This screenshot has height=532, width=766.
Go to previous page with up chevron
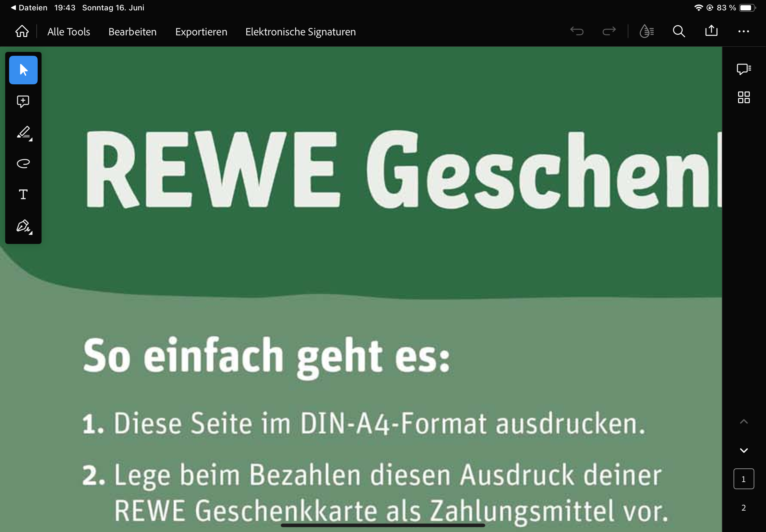coord(744,422)
